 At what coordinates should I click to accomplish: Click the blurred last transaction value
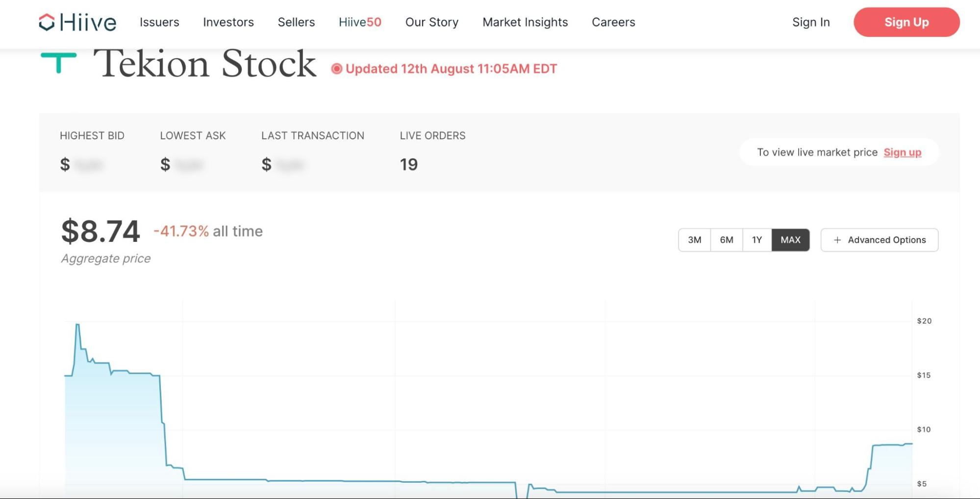point(290,165)
